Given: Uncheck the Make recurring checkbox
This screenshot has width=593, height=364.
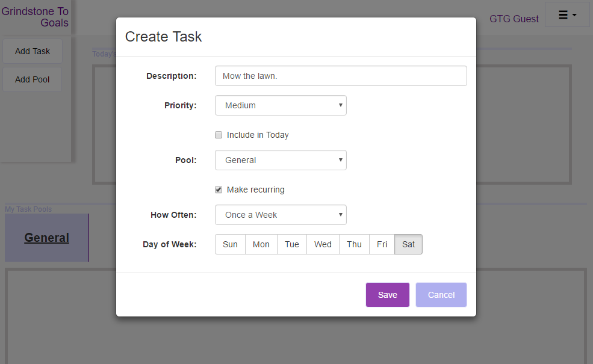Looking at the screenshot, I should point(219,190).
